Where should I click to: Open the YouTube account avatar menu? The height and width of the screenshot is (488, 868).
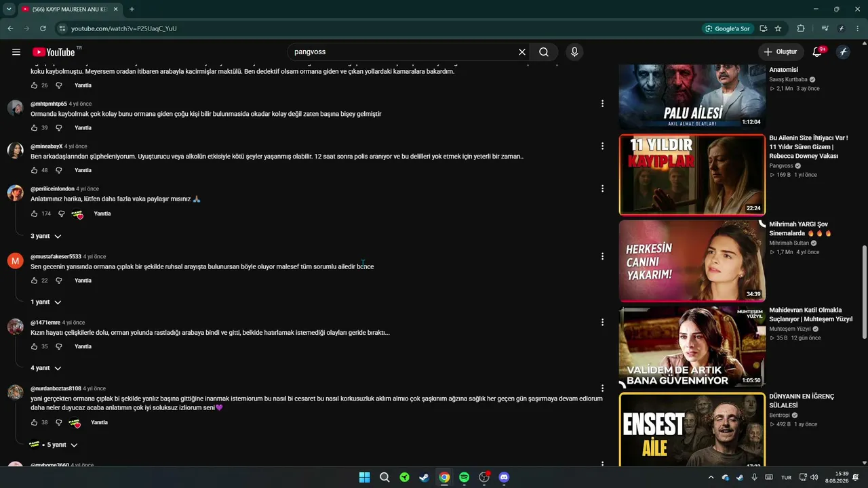coord(844,52)
